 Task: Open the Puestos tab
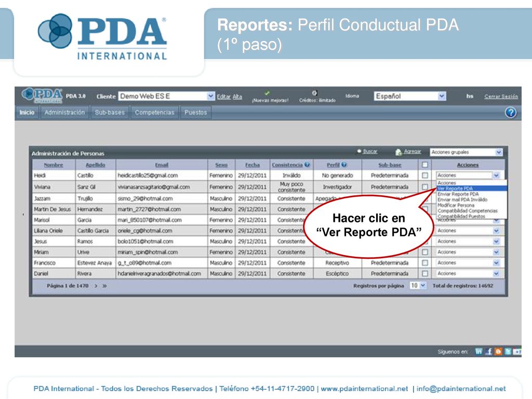pos(196,113)
